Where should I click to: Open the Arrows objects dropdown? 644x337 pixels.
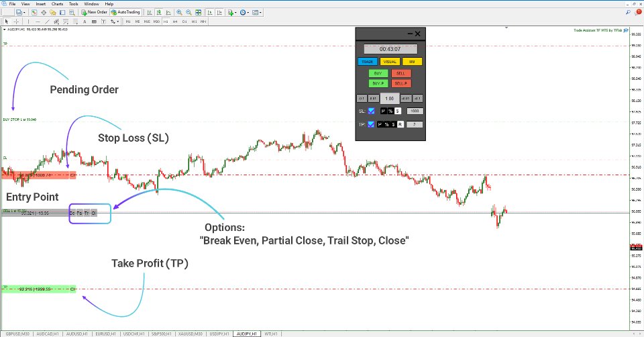[115, 21]
